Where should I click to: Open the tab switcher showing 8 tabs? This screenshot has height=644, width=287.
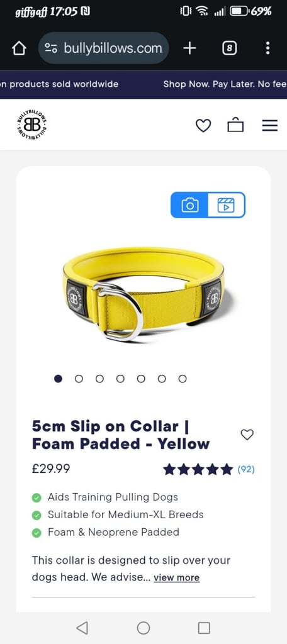[x=230, y=48]
